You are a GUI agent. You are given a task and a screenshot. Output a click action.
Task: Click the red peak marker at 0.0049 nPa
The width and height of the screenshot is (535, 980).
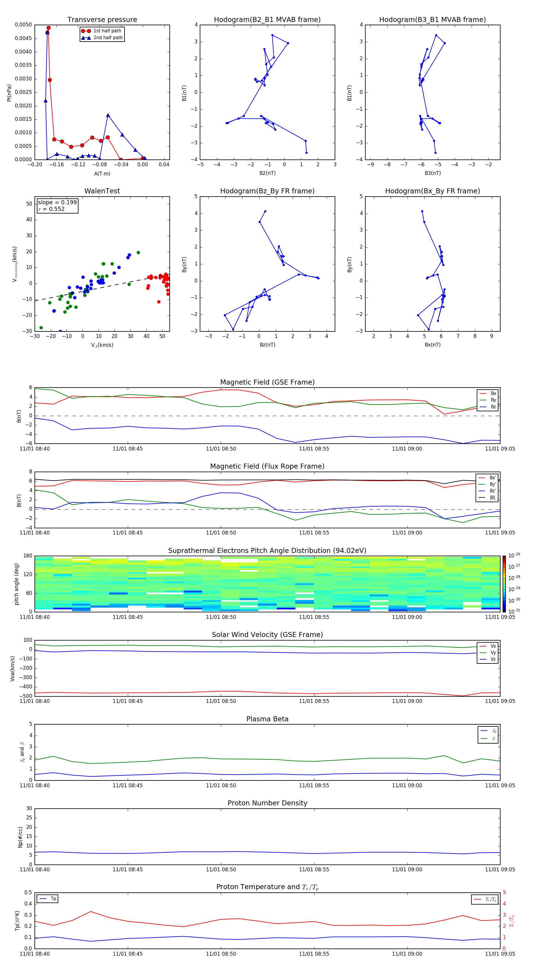point(48,28)
